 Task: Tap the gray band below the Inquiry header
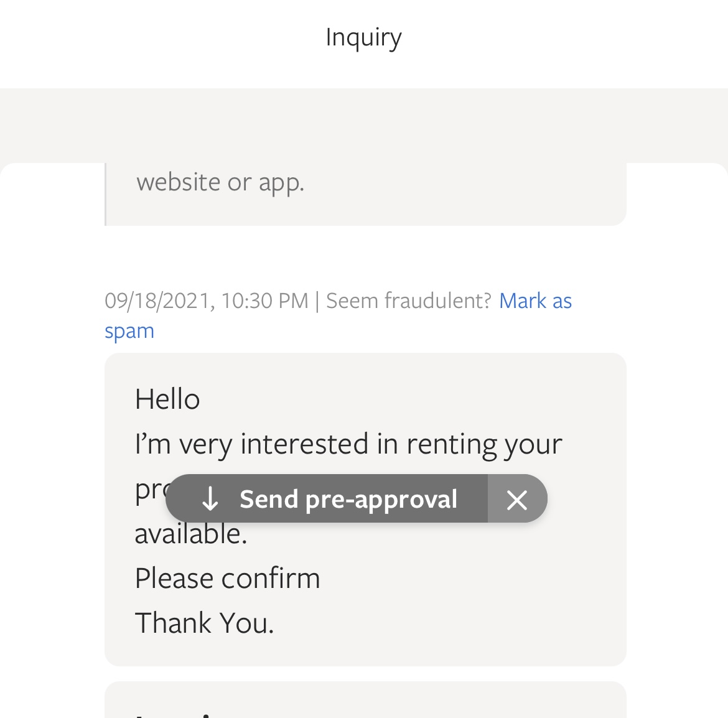pyautogui.click(x=364, y=125)
